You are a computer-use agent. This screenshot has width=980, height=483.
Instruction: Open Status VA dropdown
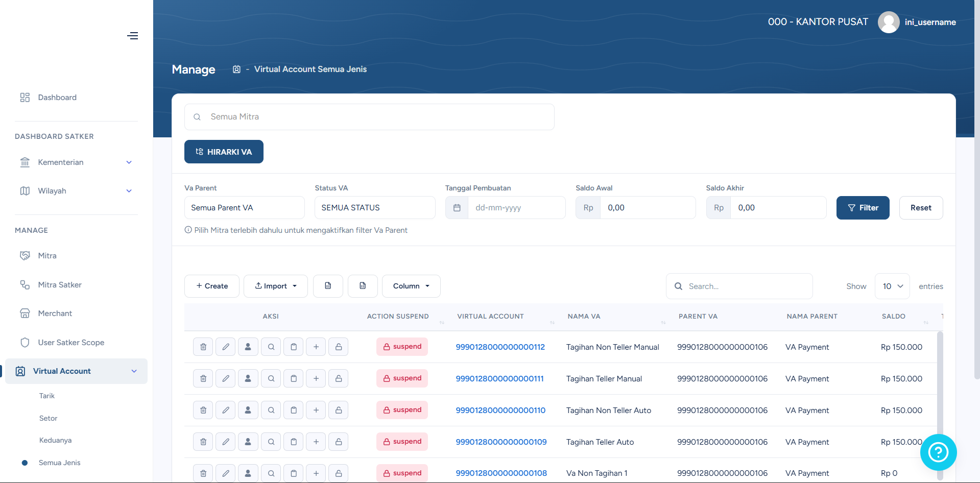pyautogui.click(x=375, y=208)
